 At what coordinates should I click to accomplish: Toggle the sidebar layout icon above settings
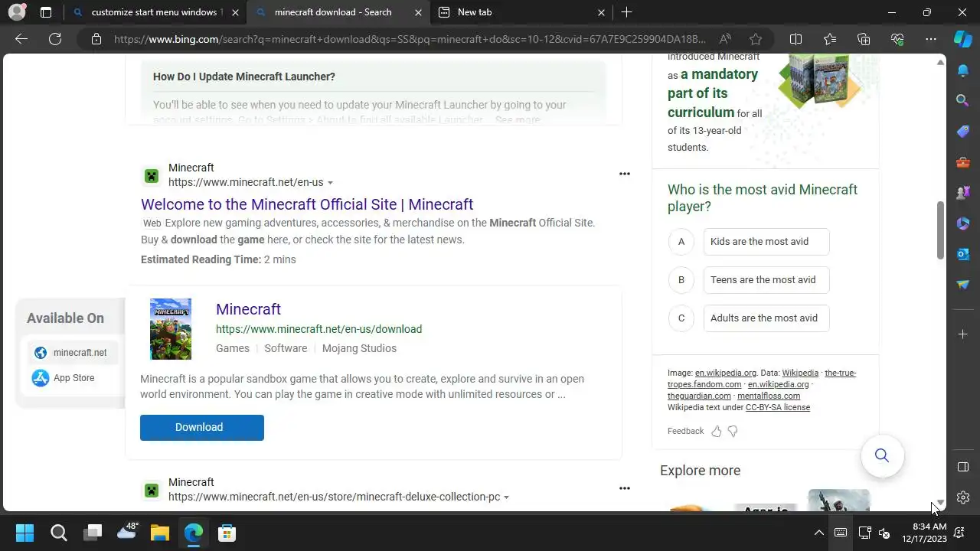click(963, 467)
